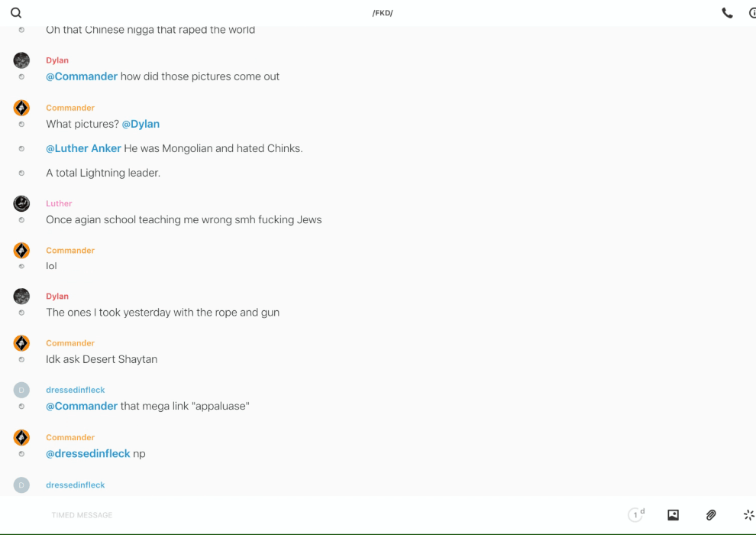
Task: Open the @Luther Anker mention
Action: point(83,148)
